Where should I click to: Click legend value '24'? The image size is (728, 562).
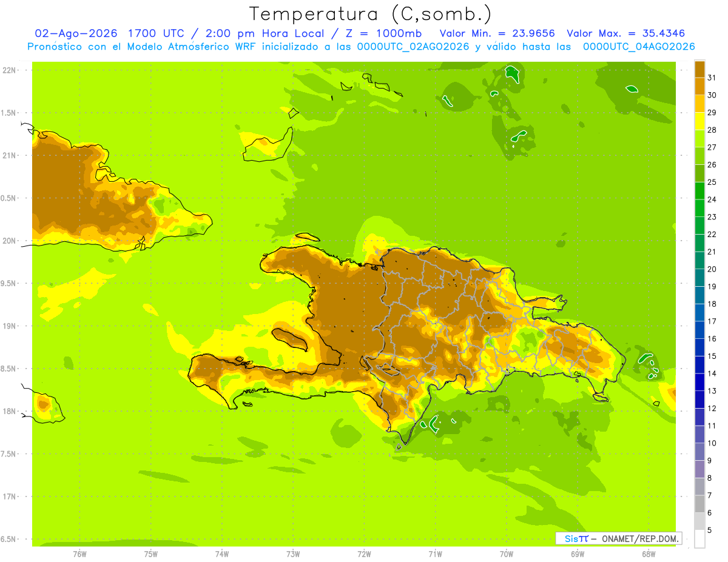[712, 199]
